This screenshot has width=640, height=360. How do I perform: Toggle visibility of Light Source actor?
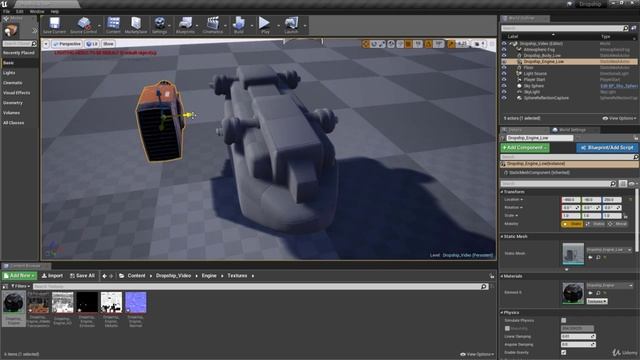tap(504, 73)
